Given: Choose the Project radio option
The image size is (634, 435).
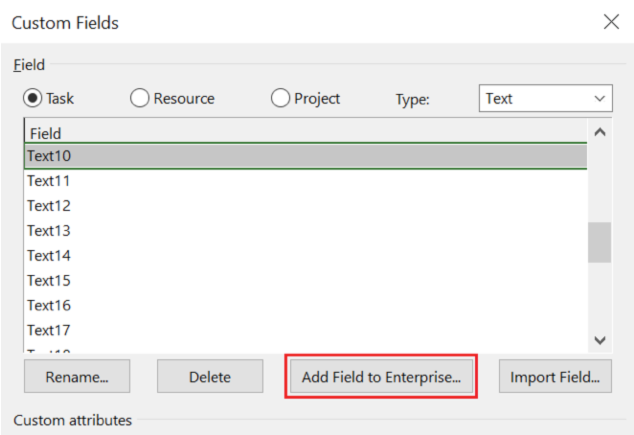Looking at the screenshot, I should point(281,98).
